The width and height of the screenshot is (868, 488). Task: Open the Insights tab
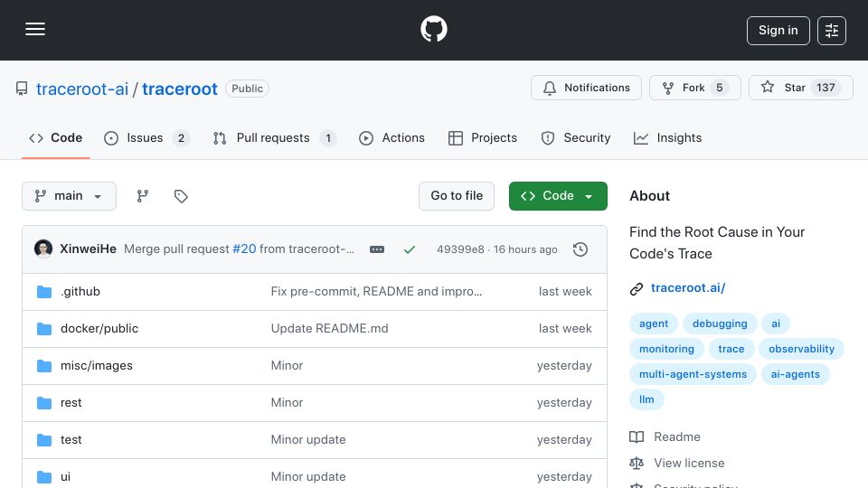(667, 137)
